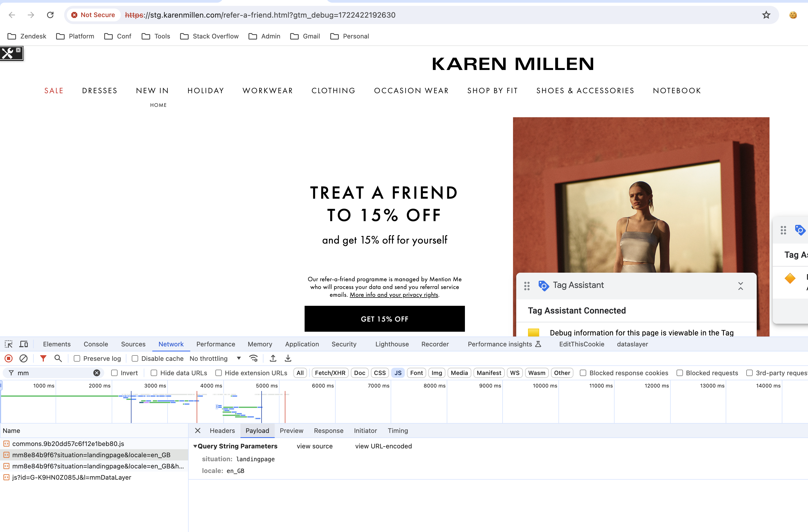Tick the Invert filter checkbox
Image resolution: width=808 pixels, height=532 pixels.
(114, 373)
